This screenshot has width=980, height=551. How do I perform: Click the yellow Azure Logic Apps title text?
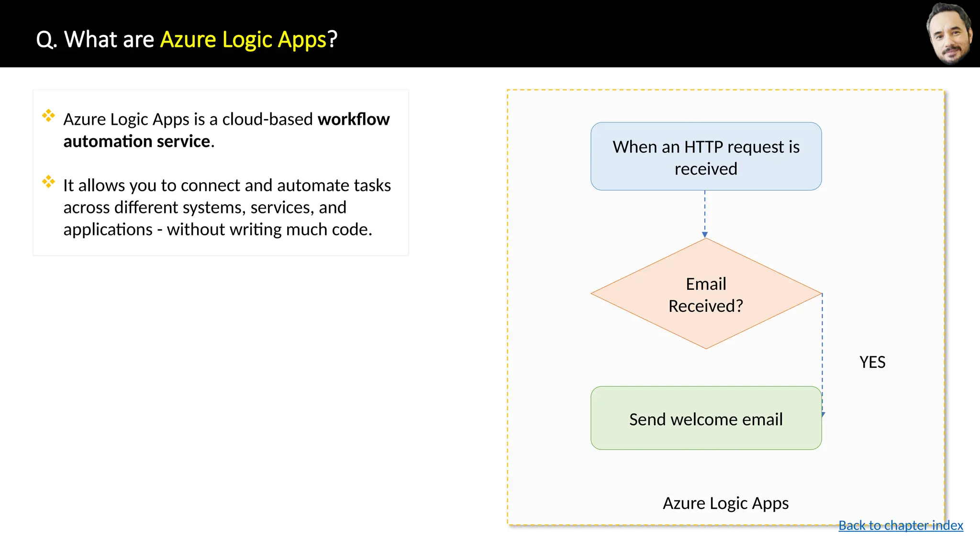tap(243, 39)
